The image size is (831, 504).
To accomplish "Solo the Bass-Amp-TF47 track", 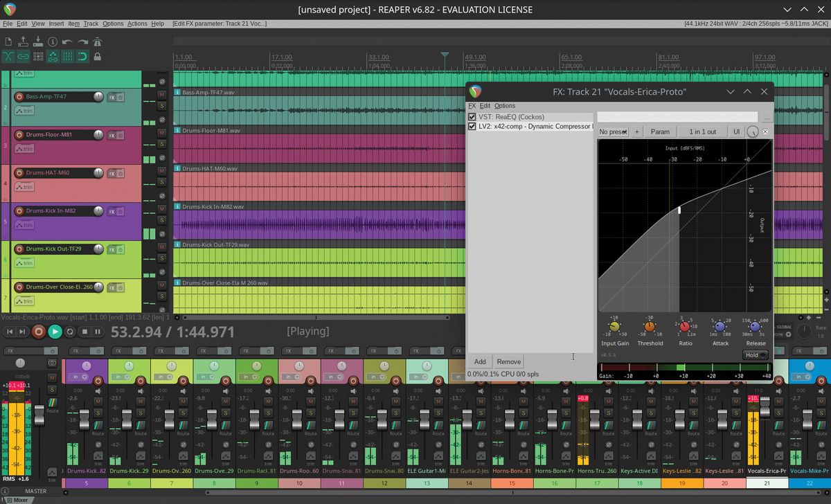I will pyautogui.click(x=161, y=107).
